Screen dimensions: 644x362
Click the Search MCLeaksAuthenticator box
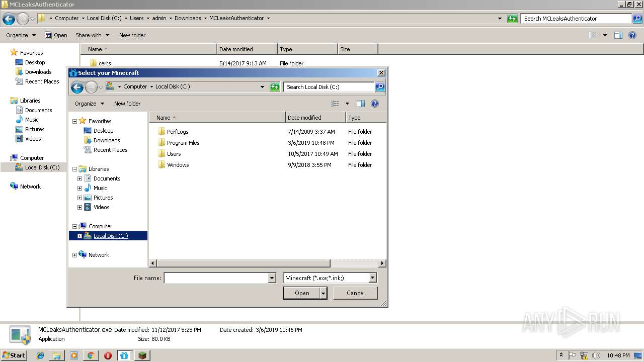(x=576, y=19)
